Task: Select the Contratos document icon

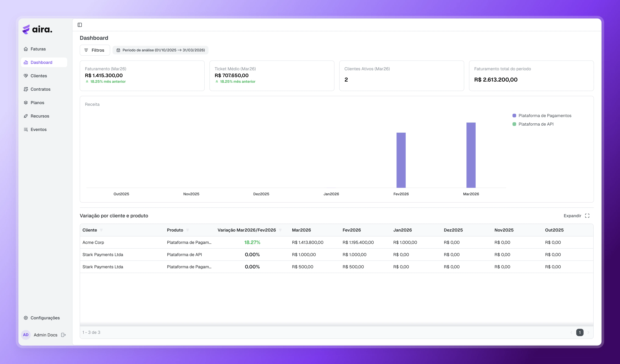Action: point(26,89)
